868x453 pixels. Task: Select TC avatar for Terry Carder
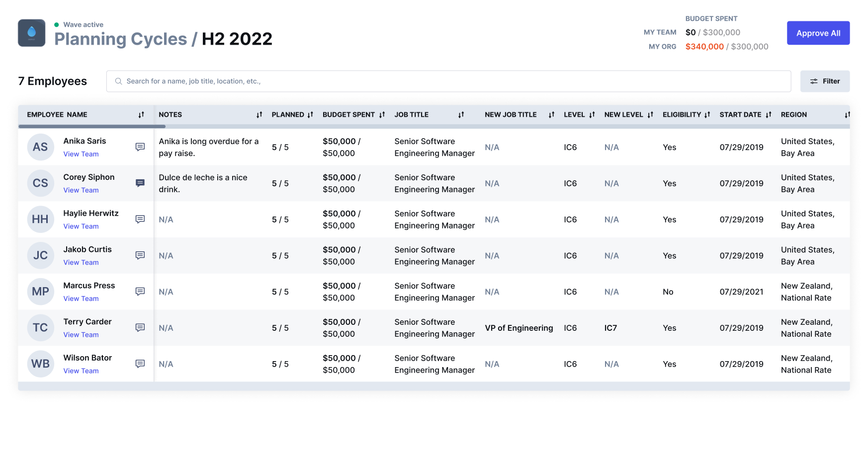pos(40,328)
